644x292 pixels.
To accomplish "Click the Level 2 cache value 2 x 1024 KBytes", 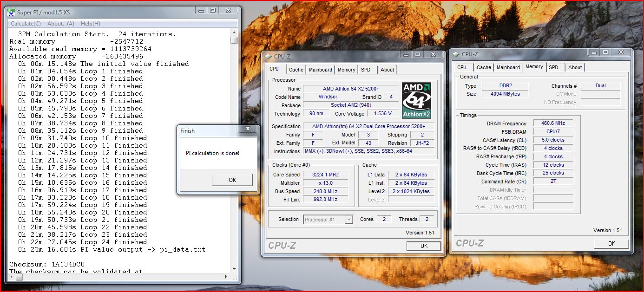I will [412, 191].
